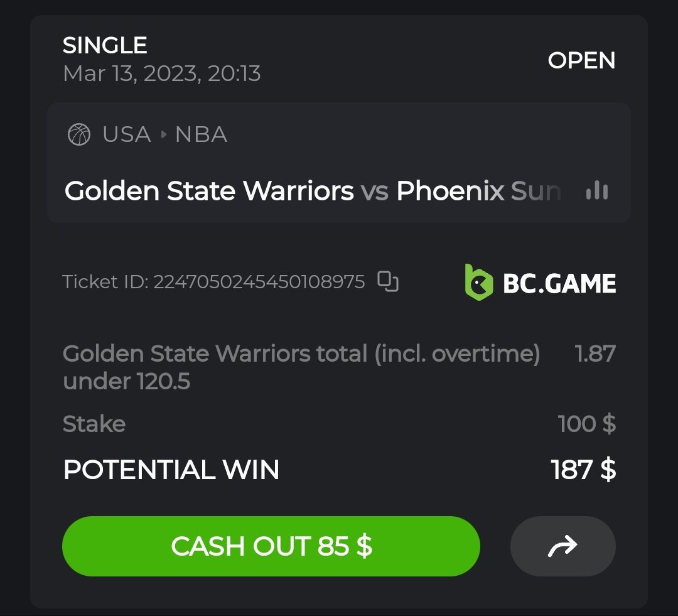Open the NBA league link
This screenshot has width=678, height=616.
(x=201, y=134)
